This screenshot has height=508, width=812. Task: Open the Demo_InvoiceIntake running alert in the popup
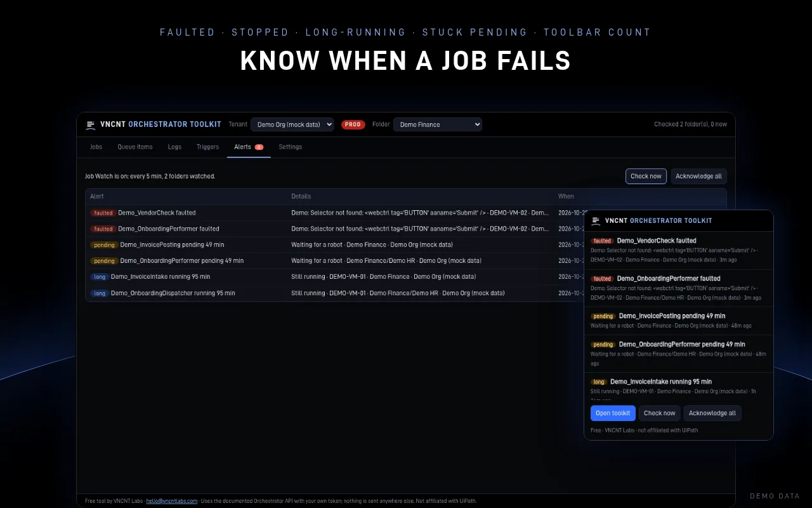pyautogui.click(x=679, y=387)
